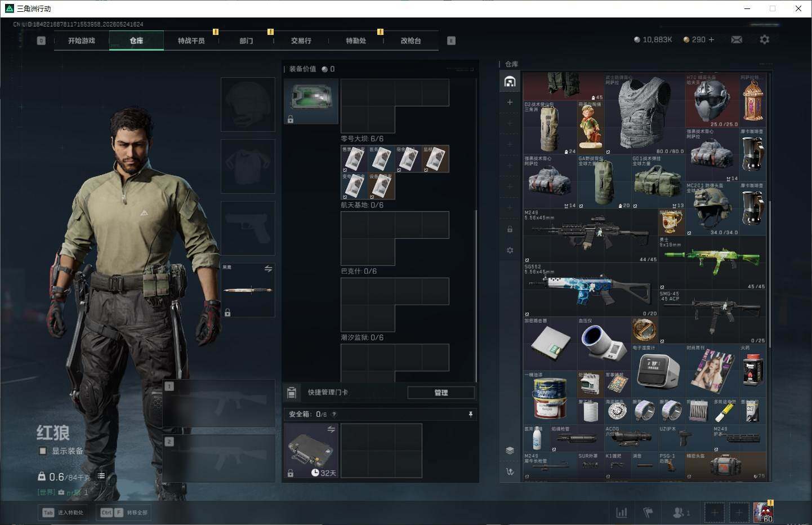The height and width of the screenshot is (525, 812).
Task: Click the 零号大坝: 6/6 label
Action: click(362, 139)
